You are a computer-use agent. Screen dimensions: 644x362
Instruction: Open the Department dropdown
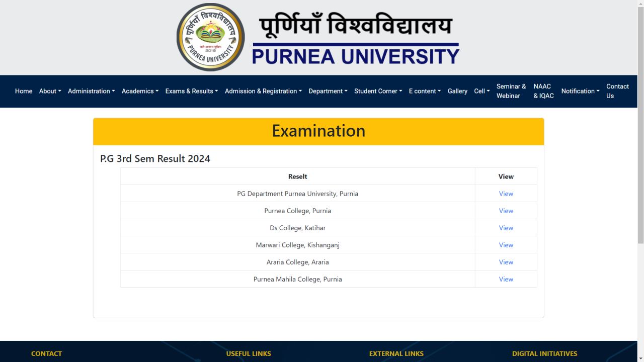tap(328, 91)
